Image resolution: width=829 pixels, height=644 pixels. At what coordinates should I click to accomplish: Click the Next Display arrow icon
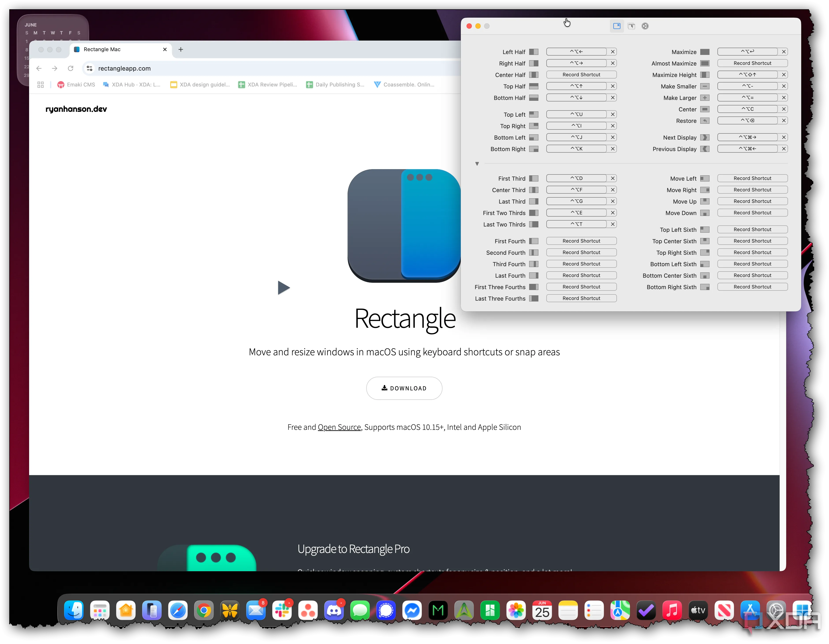point(705,137)
